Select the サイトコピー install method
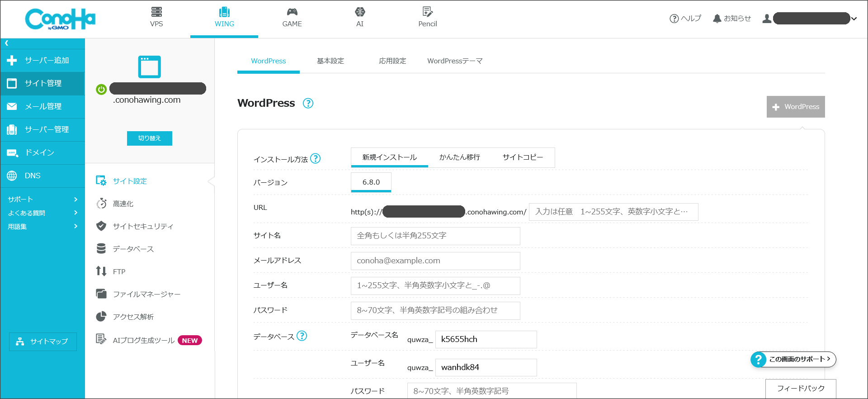The image size is (868, 399). coord(523,157)
